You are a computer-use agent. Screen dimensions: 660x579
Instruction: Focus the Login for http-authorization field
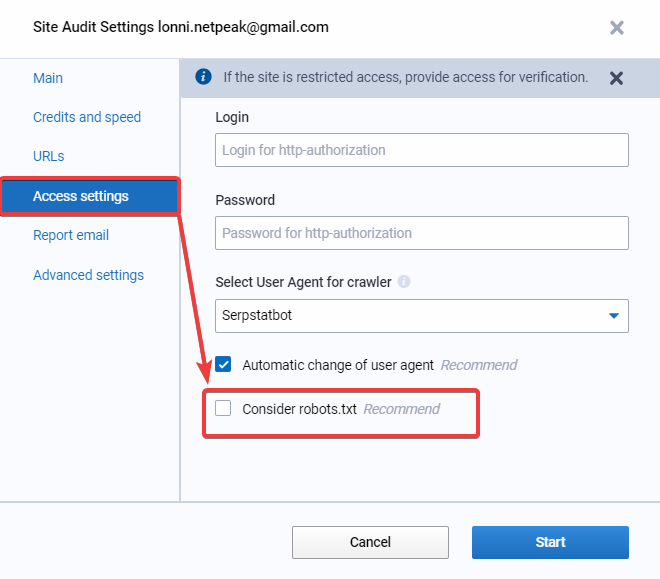[x=422, y=150]
